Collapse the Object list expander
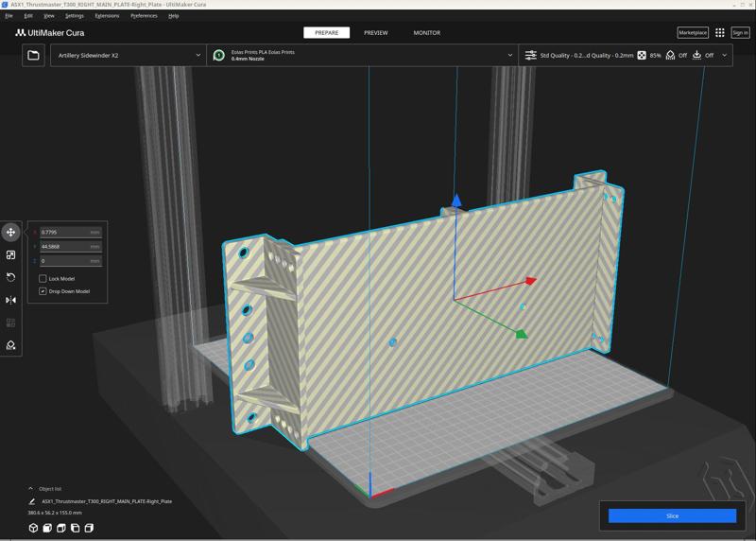 click(x=31, y=488)
